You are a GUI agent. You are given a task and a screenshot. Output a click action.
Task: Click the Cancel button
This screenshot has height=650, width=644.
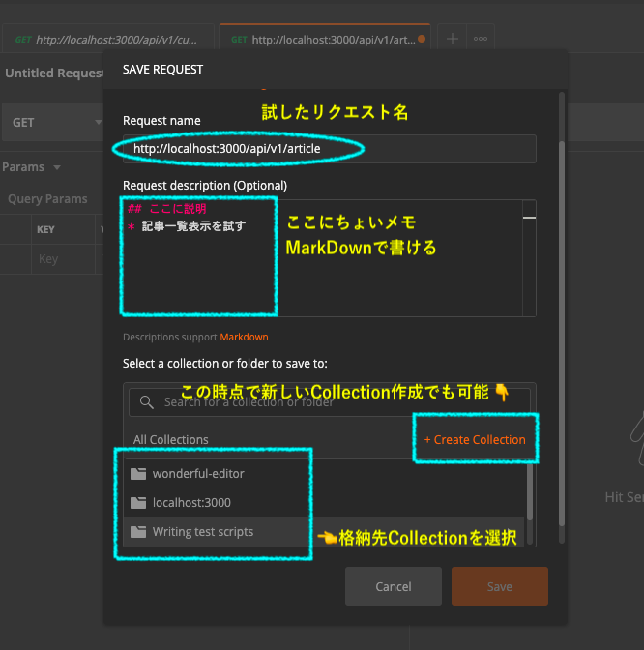tap(394, 586)
